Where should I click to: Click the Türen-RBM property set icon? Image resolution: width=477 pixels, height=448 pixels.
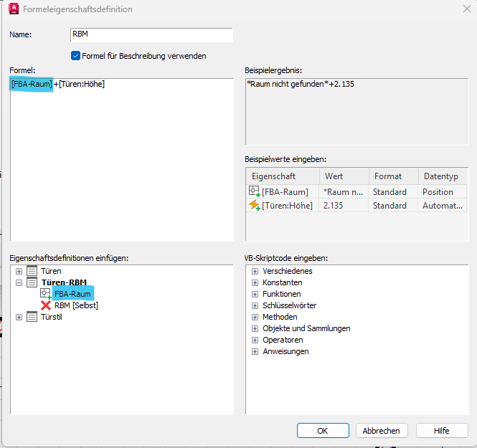coord(32,282)
